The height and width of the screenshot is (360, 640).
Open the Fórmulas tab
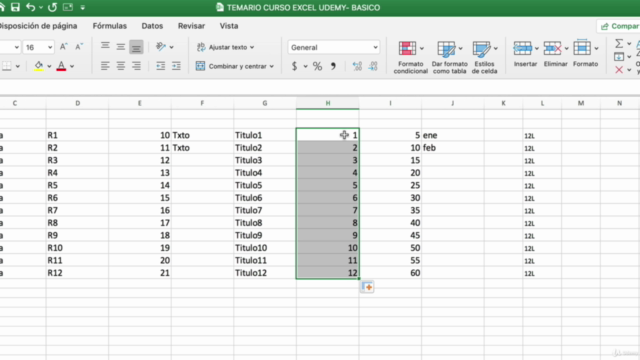coord(110,26)
